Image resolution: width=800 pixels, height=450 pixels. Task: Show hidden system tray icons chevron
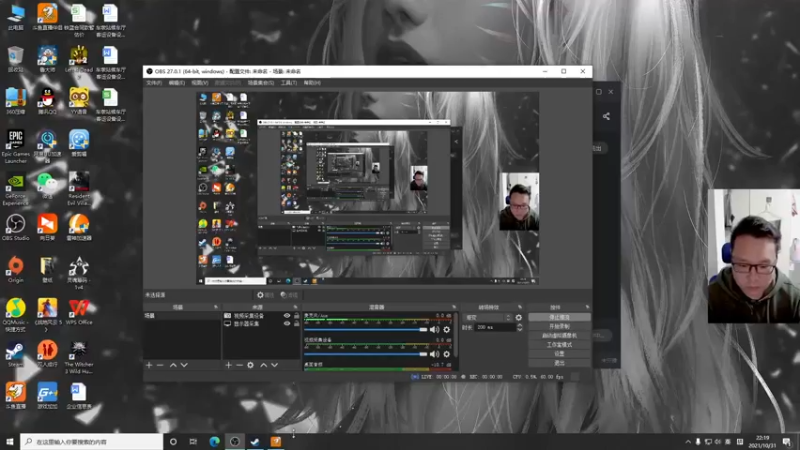point(688,442)
